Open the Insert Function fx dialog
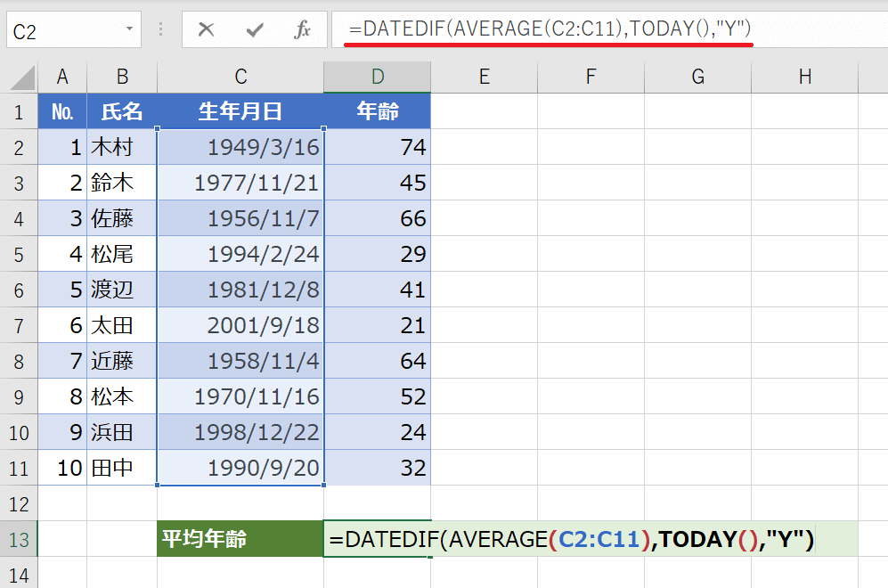Viewport: 888px width, 588px height. click(x=302, y=30)
